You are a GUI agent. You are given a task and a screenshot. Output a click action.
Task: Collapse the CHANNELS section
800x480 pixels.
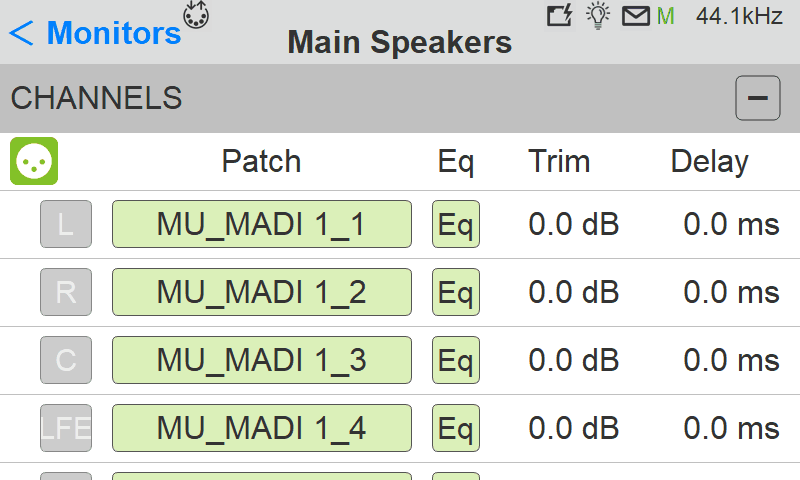pyautogui.click(x=758, y=98)
